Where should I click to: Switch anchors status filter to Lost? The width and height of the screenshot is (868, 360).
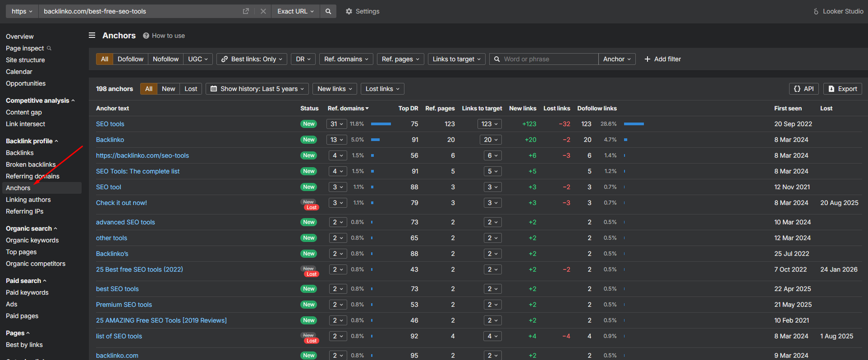coord(191,89)
